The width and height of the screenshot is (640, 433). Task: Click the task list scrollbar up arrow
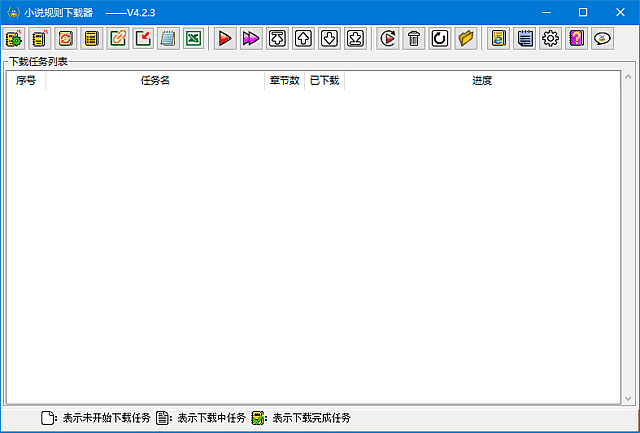click(628, 77)
